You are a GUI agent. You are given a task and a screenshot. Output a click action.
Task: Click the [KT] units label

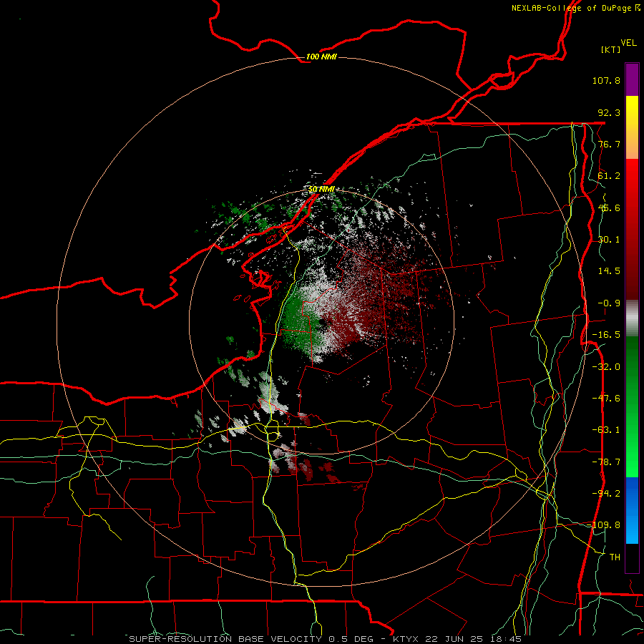click(x=611, y=49)
